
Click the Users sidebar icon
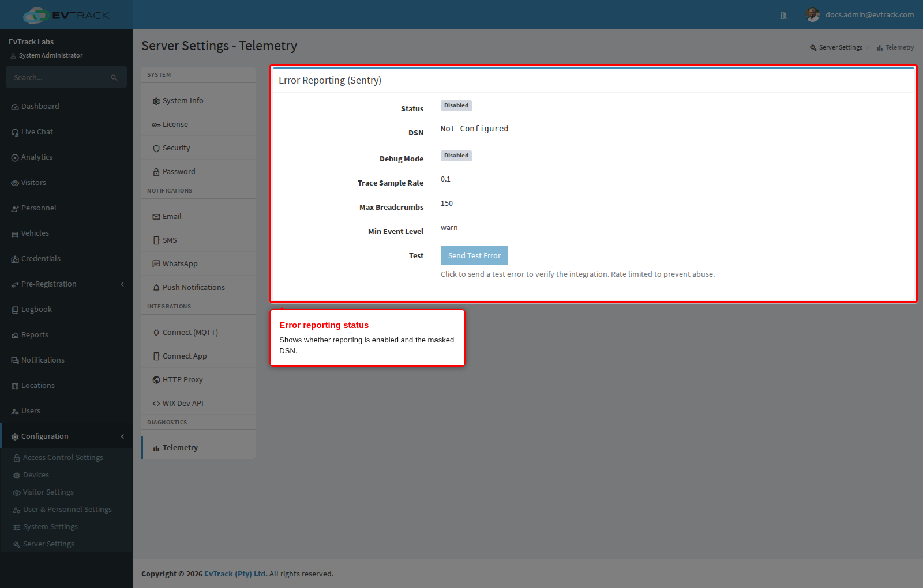[15, 412]
